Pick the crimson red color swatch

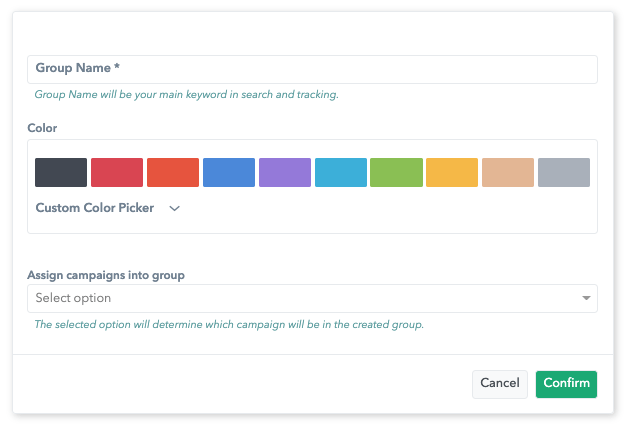pos(117,173)
